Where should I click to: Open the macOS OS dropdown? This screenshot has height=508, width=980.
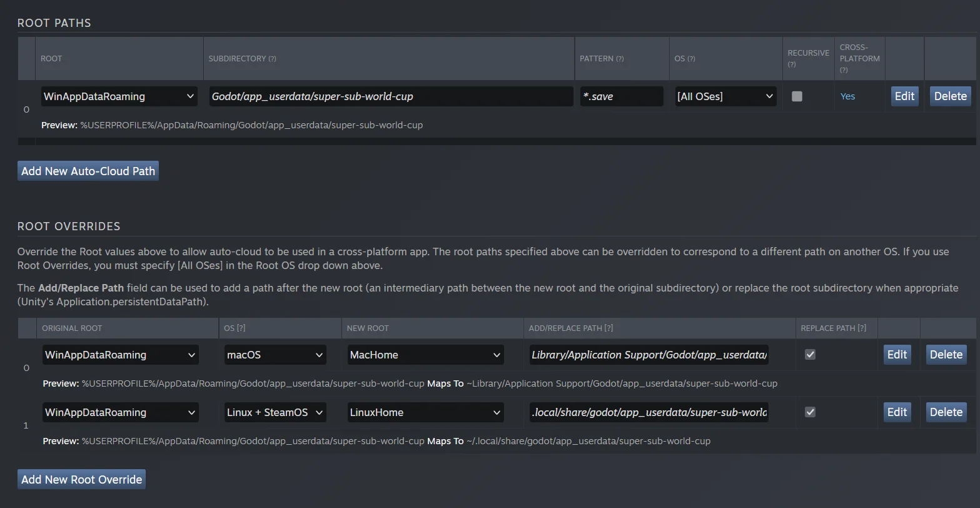coord(275,355)
